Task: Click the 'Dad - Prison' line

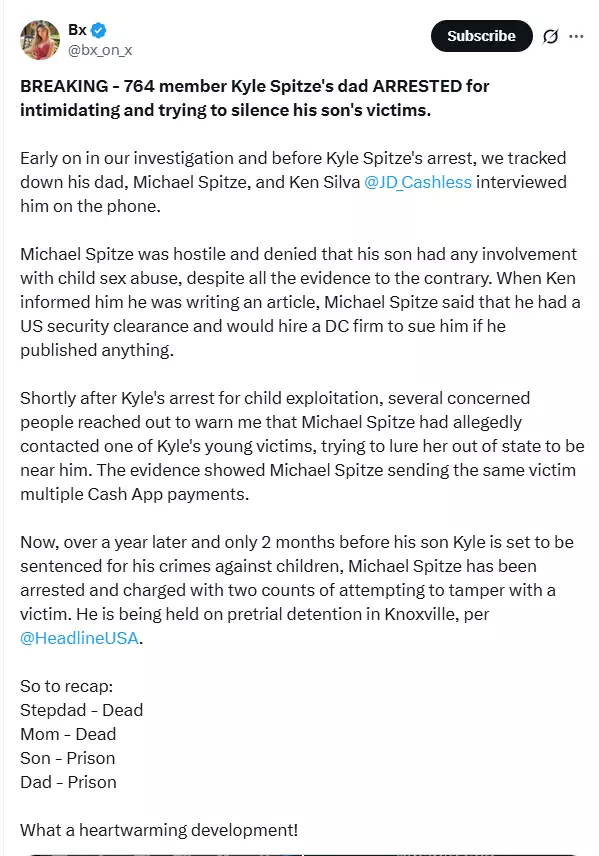Action: [68, 782]
